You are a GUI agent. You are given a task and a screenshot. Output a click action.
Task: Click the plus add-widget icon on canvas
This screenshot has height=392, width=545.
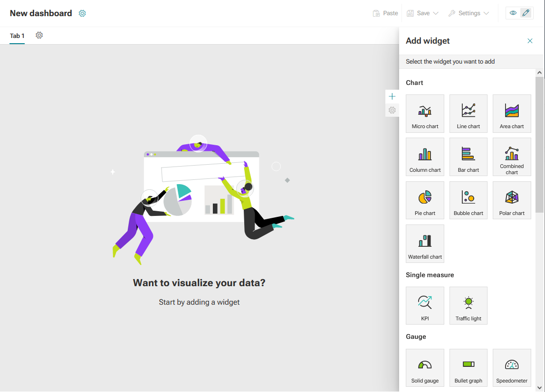[392, 96]
